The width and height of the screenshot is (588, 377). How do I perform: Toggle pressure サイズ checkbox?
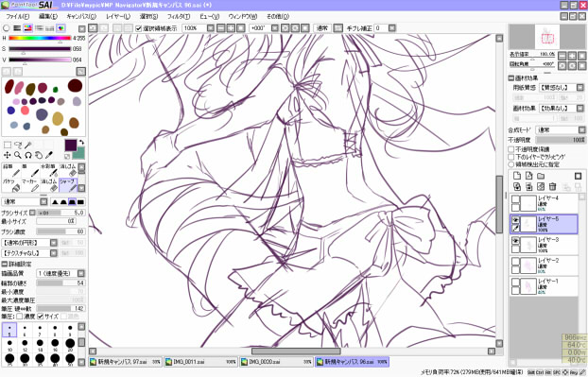click(41, 317)
